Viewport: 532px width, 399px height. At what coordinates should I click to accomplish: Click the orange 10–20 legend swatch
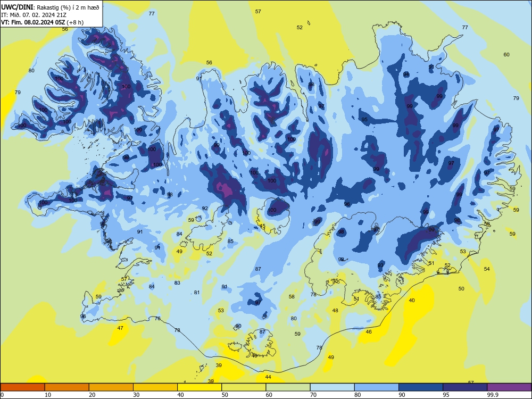(x=67, y=387)
